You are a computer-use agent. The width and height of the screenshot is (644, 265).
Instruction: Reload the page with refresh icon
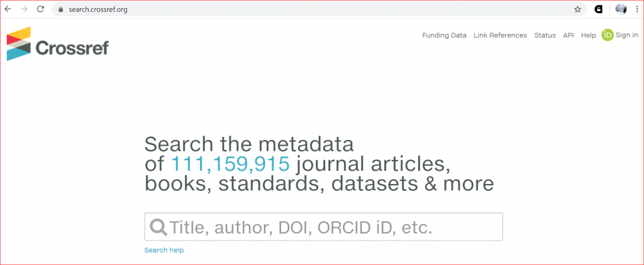pyautogui.click(x=40, y=9)
